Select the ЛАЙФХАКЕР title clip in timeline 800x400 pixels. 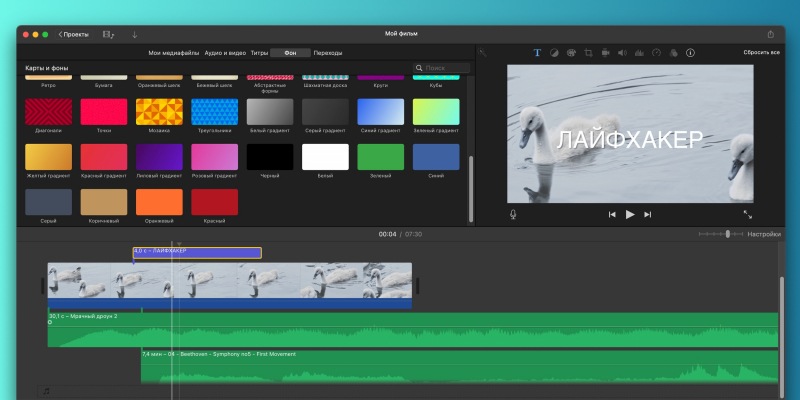[x=197, y=253]
